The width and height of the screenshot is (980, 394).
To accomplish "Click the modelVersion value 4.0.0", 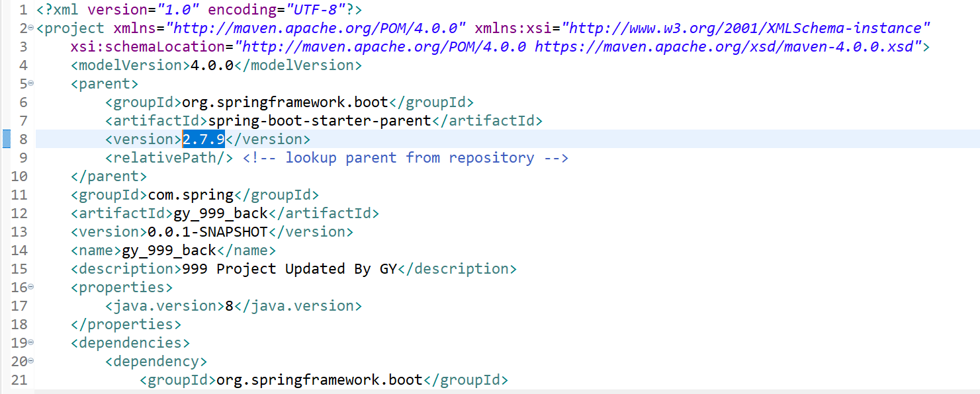I will click(x=212, y=65).
